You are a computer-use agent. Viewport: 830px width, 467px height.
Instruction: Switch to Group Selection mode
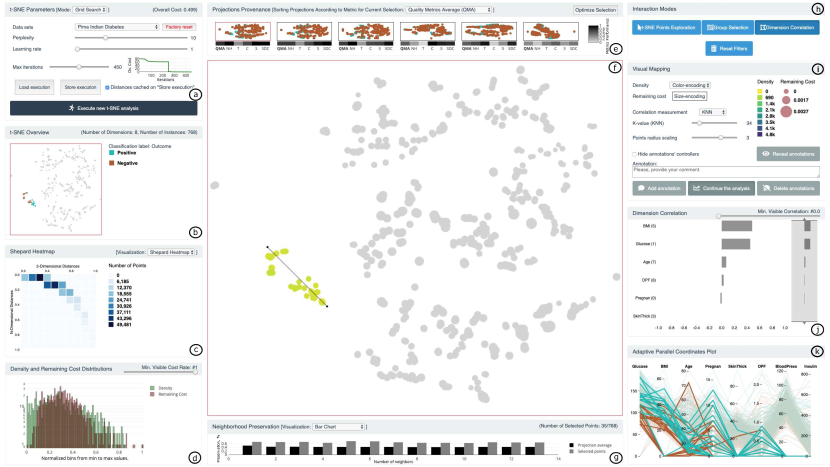coord(726,28)
